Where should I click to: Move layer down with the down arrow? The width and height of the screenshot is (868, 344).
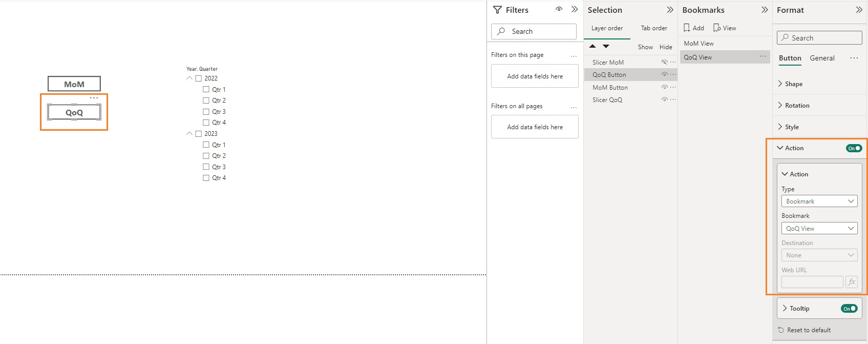coord(606,46)
